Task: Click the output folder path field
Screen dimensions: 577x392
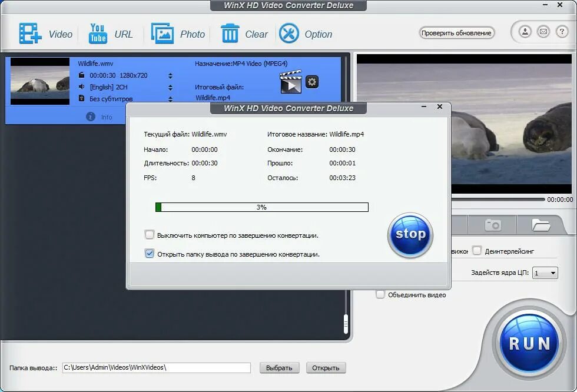Action: tap(157, 368)
